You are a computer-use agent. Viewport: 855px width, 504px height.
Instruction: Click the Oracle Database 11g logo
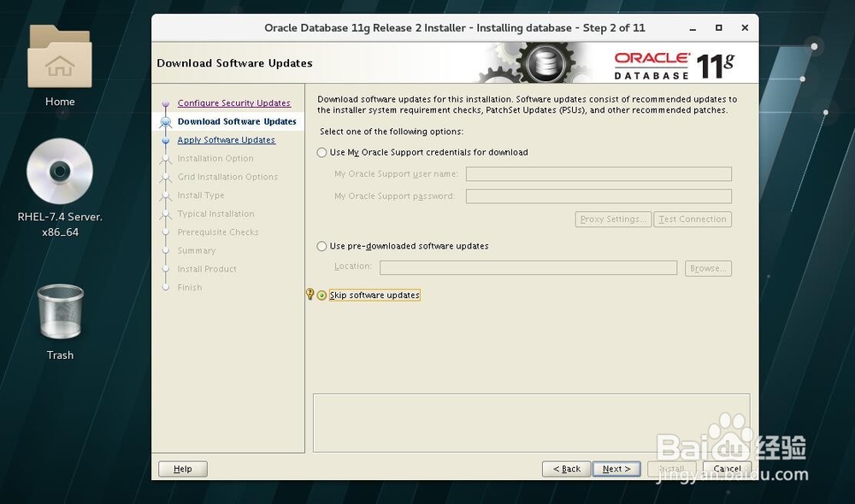[x=675, y=62]
